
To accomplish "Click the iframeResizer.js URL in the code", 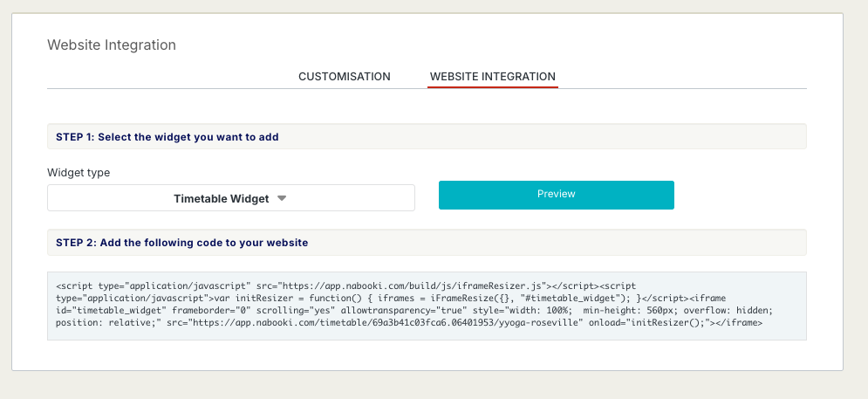I will [x=410, y=285].
